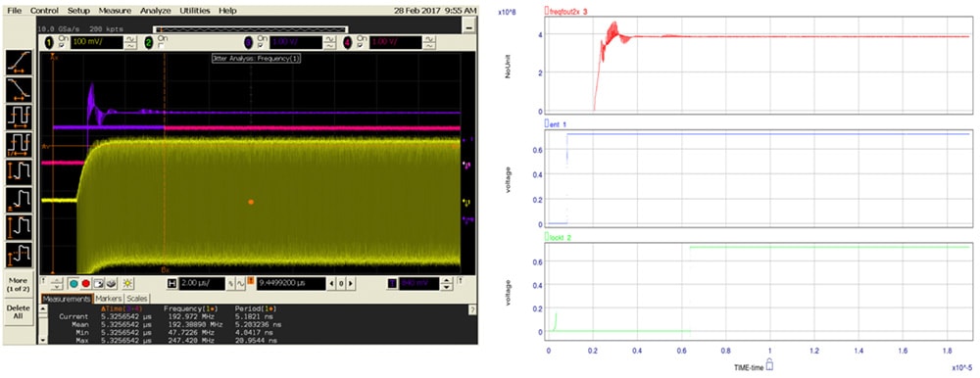Open the Utilities menu
980x378 pixels.
[195, 11]
